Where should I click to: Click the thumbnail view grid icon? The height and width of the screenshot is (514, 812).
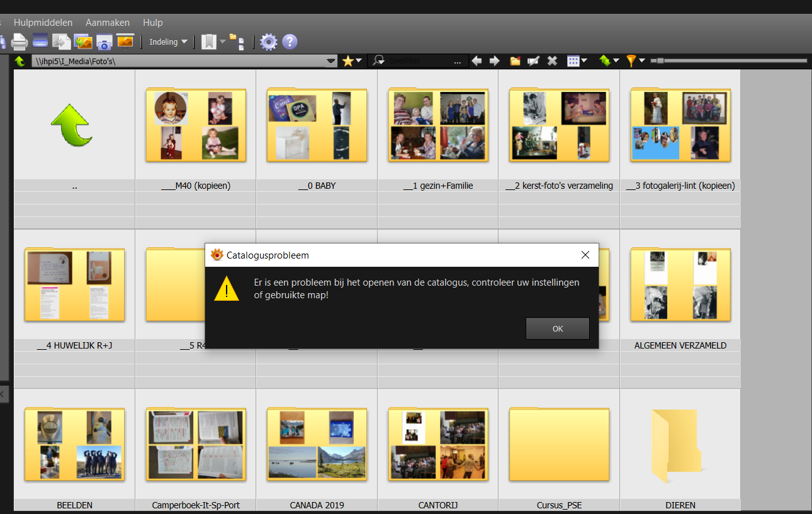(573, 61)
